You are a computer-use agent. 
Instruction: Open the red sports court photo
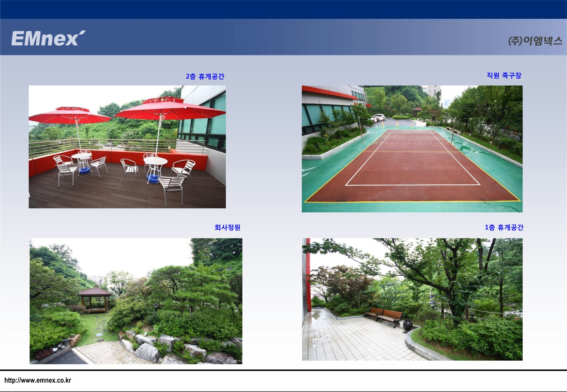[412, 149]
